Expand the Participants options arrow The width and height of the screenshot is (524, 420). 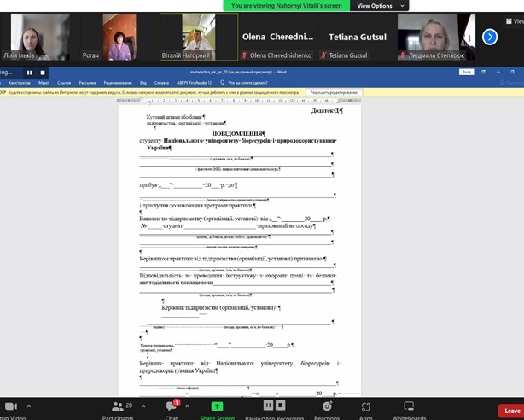pos(143,406)
